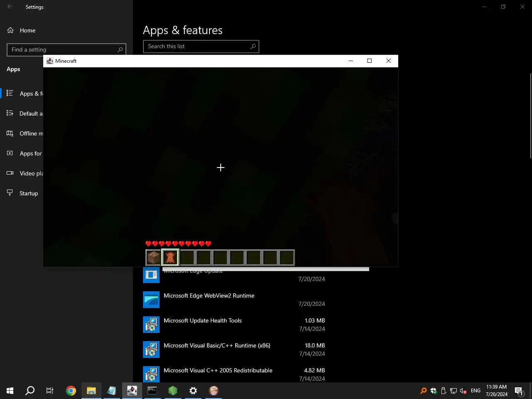Click the Microsoft Update Health Tools icon
The image size is (532, 399).
pyautogui.click(x=151, y=325)
